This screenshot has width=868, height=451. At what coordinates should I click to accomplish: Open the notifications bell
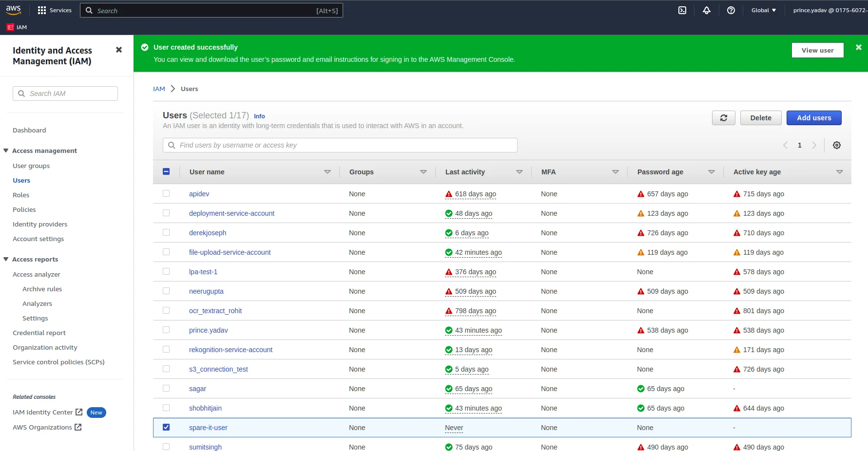[707, 10]
